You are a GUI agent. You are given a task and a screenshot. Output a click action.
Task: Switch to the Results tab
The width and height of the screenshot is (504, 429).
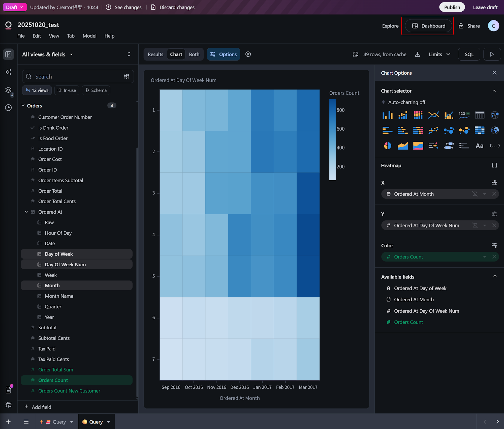click(155, 54)
